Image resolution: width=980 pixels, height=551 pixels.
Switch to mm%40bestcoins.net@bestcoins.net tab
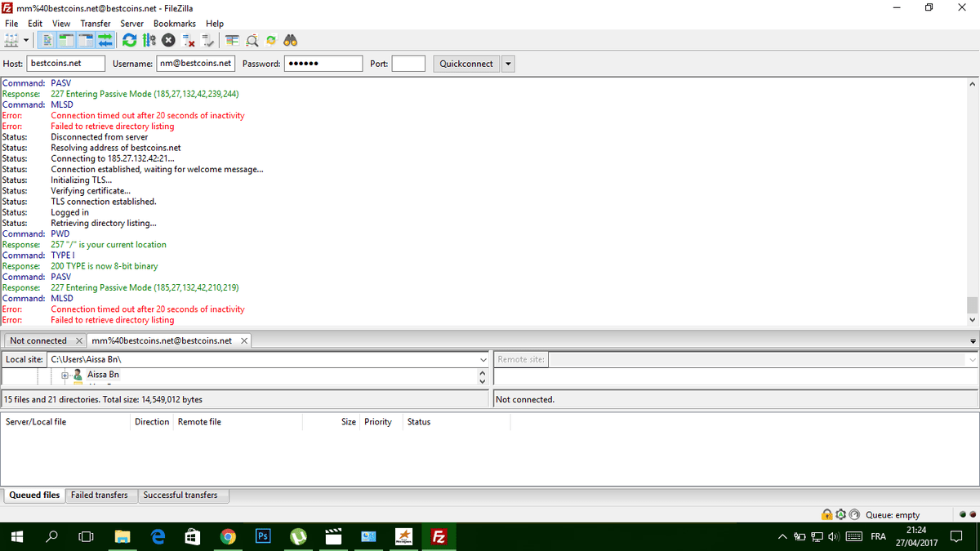(162, 340)
